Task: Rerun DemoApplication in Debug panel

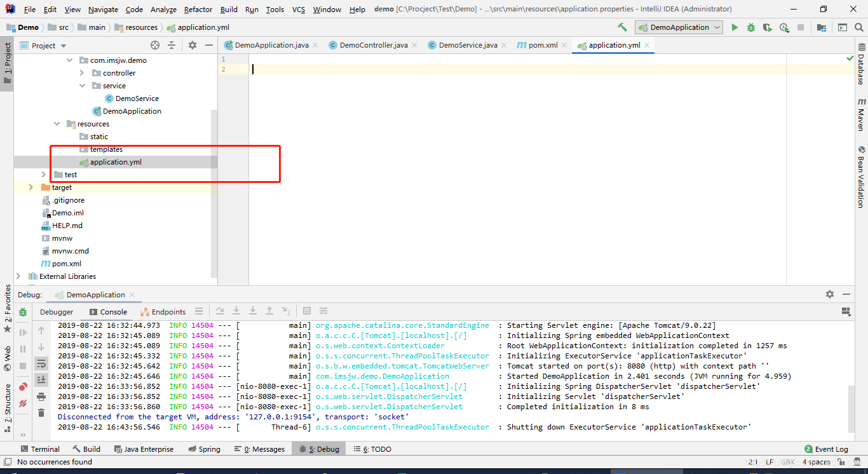Action: (x=23, y=312)
